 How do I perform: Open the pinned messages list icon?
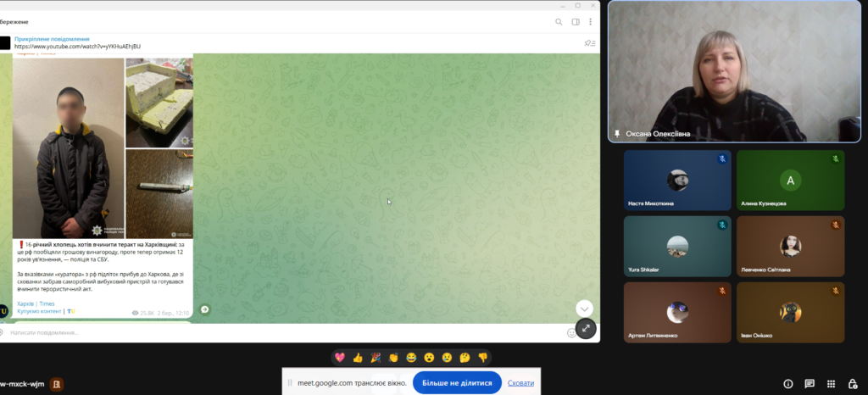[589, 43]
